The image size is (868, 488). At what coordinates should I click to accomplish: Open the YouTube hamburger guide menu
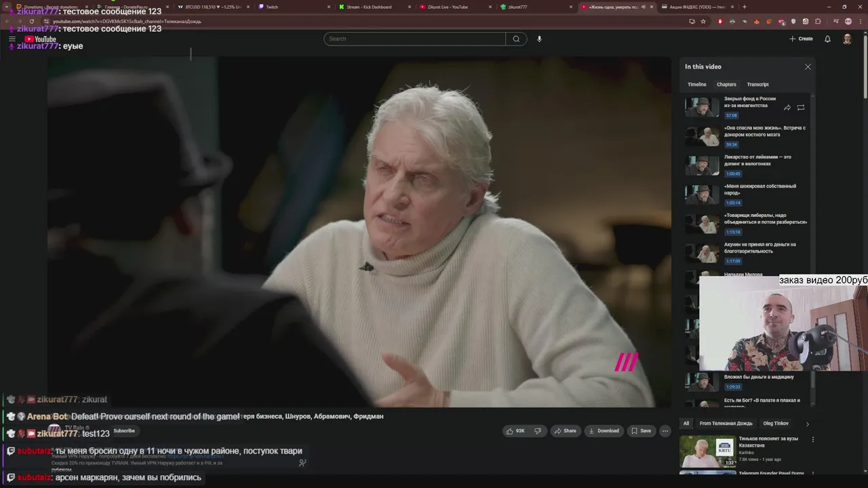[x=12, y=39]
